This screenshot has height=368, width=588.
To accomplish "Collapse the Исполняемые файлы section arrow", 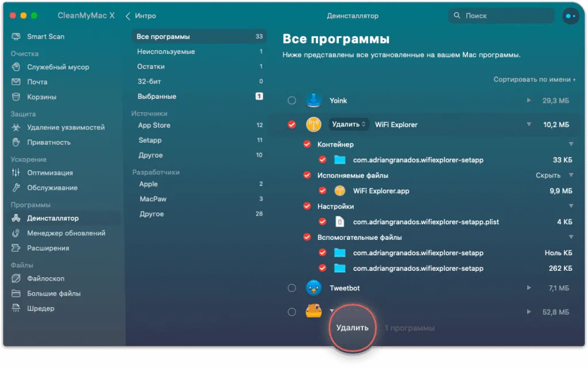I will (571, 175).
